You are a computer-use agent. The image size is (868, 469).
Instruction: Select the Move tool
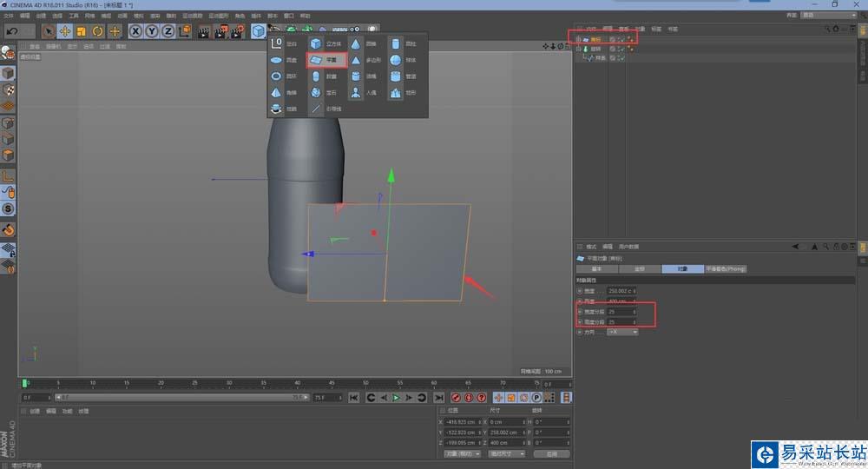pos(64,31)
